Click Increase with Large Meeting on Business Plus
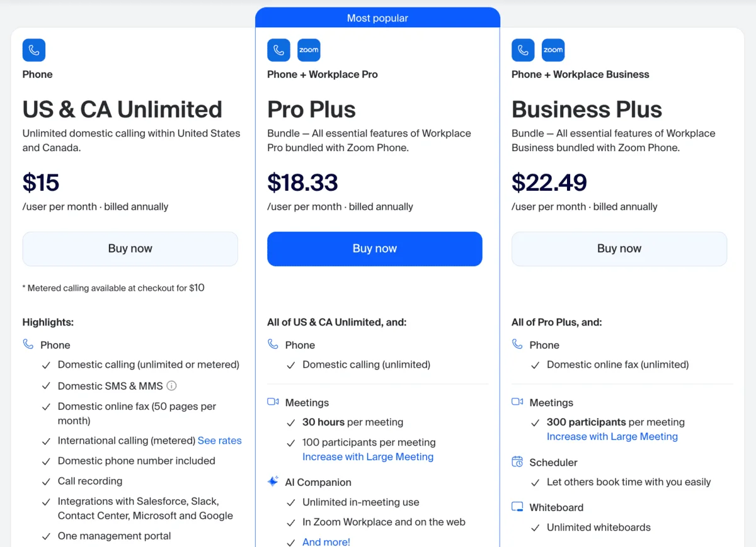 (x=612, y=436)
